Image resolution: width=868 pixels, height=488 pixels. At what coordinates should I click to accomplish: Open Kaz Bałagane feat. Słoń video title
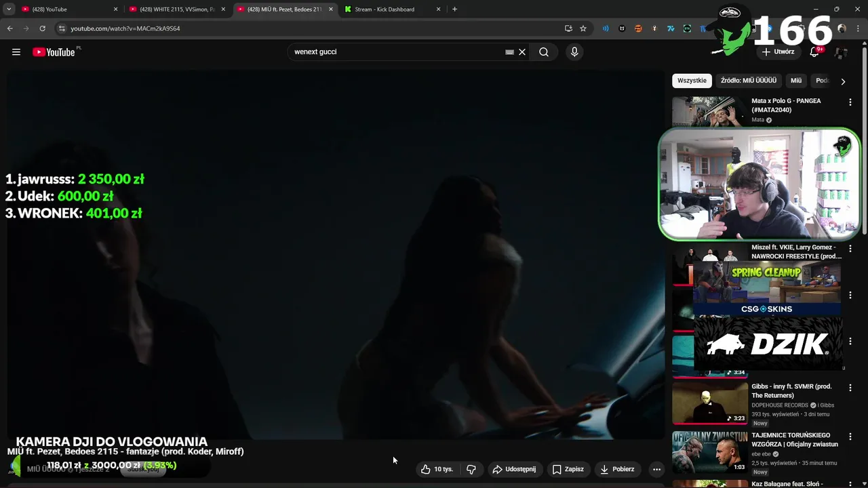(787, 484)
